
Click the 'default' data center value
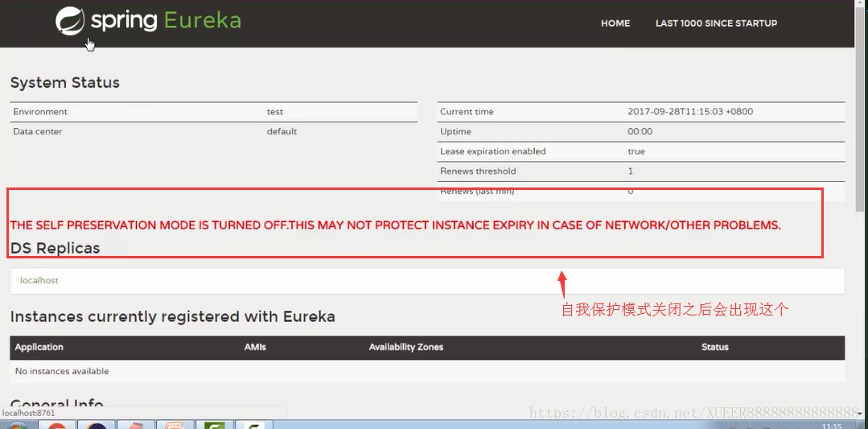pyautogui.click(x=282, y=132)
